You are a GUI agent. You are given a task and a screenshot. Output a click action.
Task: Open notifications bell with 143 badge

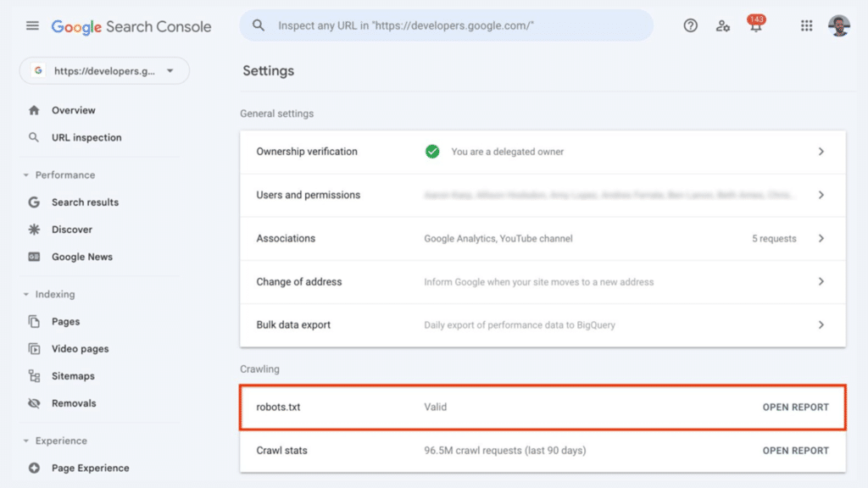755,25
